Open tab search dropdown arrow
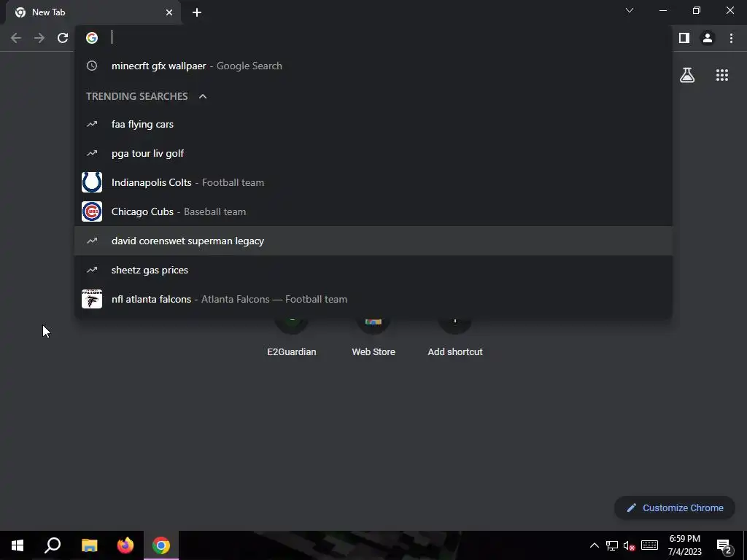 point(630,10)
